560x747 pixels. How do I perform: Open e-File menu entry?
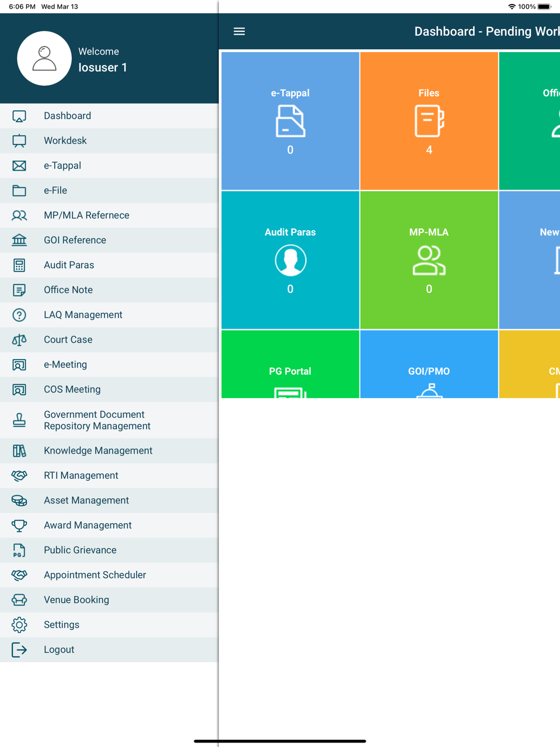pyautogui.click(x=109, y=190)
